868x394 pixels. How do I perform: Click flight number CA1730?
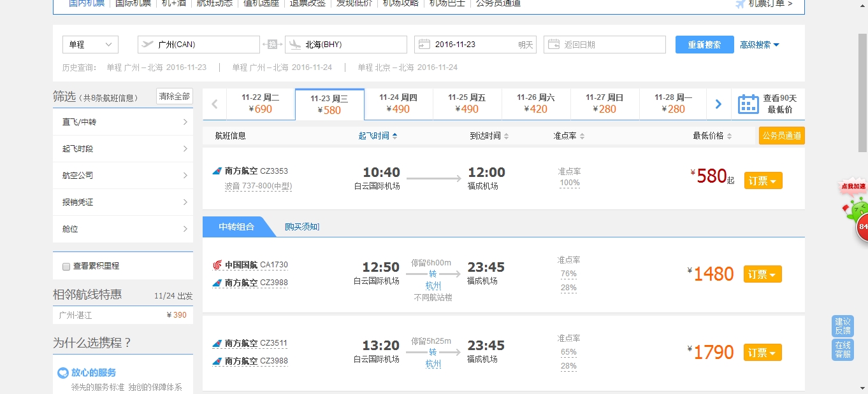274,265
